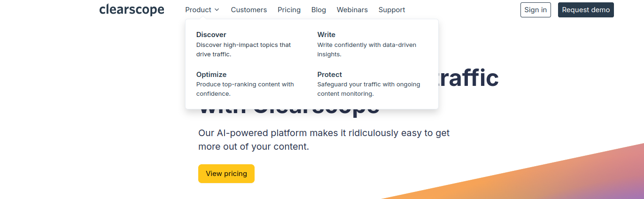Click the "Discover high-impact topics" description
The width and height of the screenshot is (644, 199).
pyautogui.click(x=243, y=49)
